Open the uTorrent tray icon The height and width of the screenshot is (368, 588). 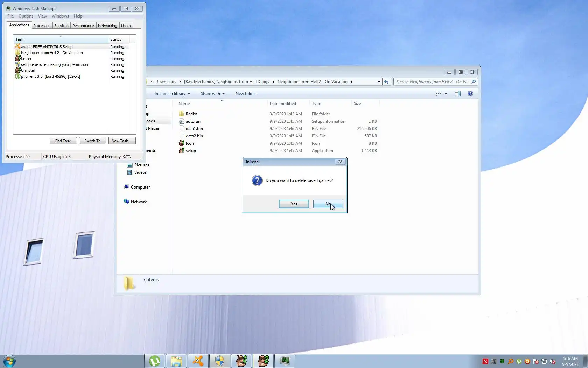click(x=519, y=361)
